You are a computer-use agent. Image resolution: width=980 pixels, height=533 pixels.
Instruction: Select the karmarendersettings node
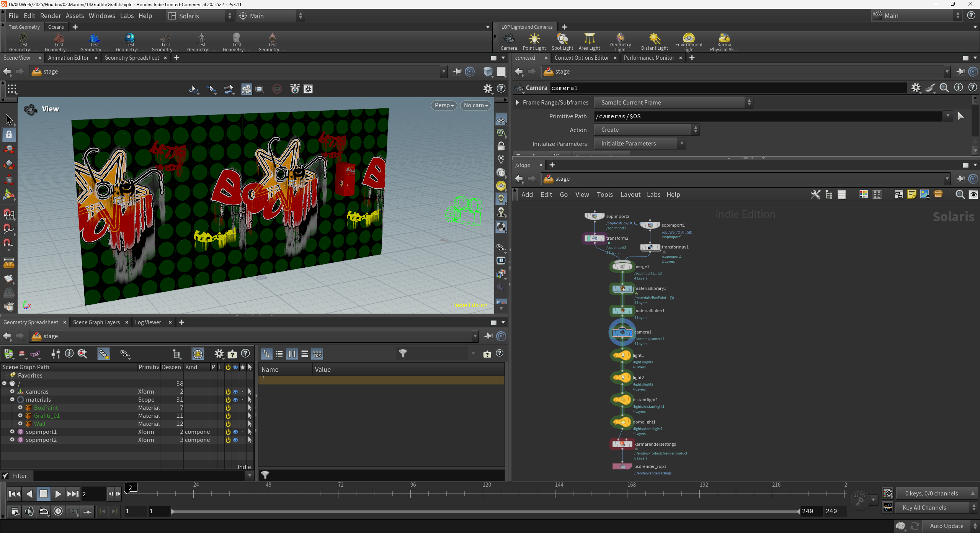622,444
